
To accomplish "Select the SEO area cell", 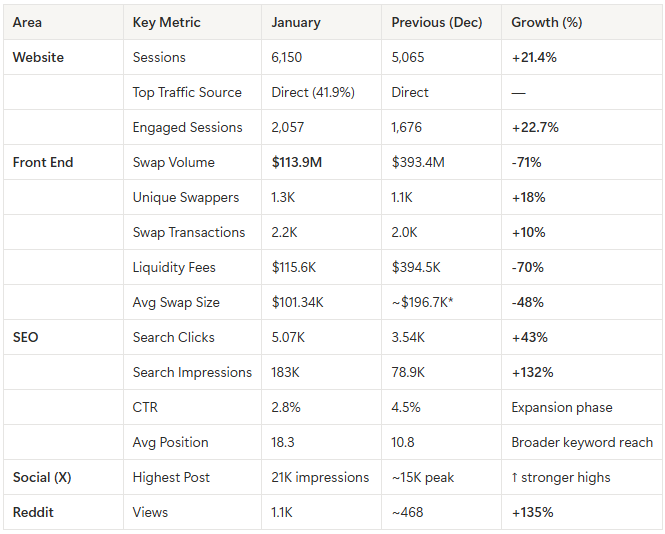I will click(x=26, y=337).
